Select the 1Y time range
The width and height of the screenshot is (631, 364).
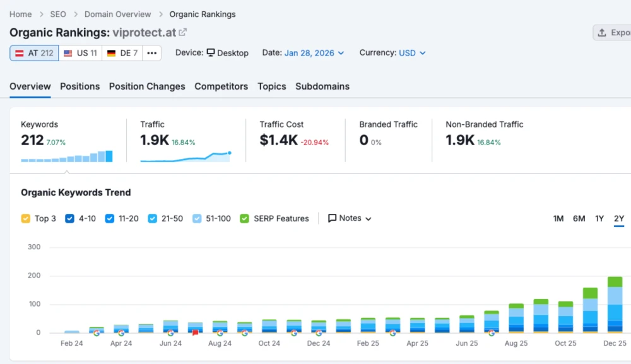(x=599, y=218)
